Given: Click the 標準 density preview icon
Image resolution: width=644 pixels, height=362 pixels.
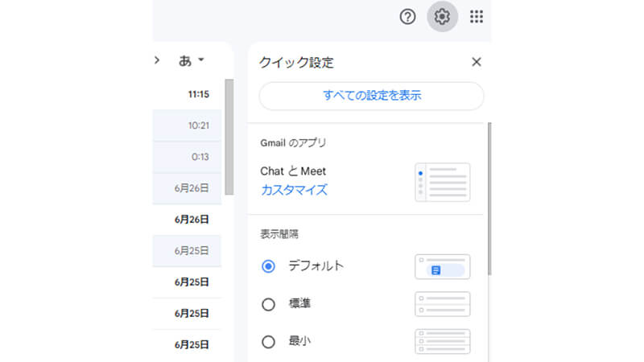Looking at the screenshot, I should click(x=442, y=304).
